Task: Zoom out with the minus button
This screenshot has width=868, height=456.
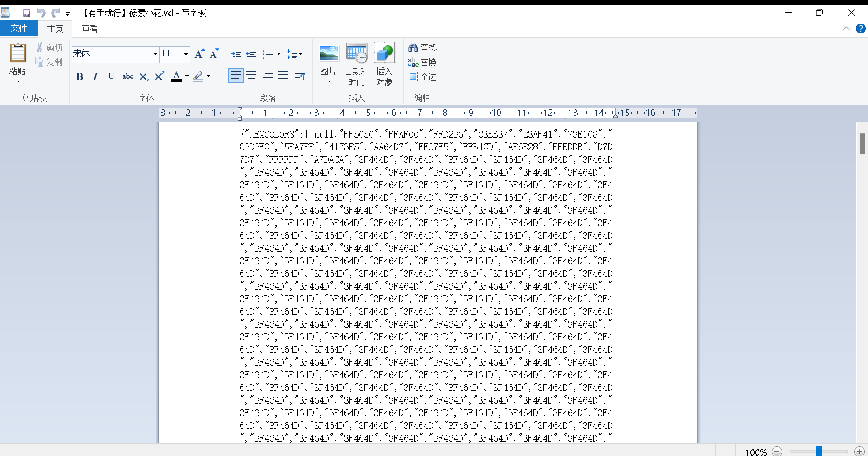Action: pyautogui.click(x=777, y=451)
